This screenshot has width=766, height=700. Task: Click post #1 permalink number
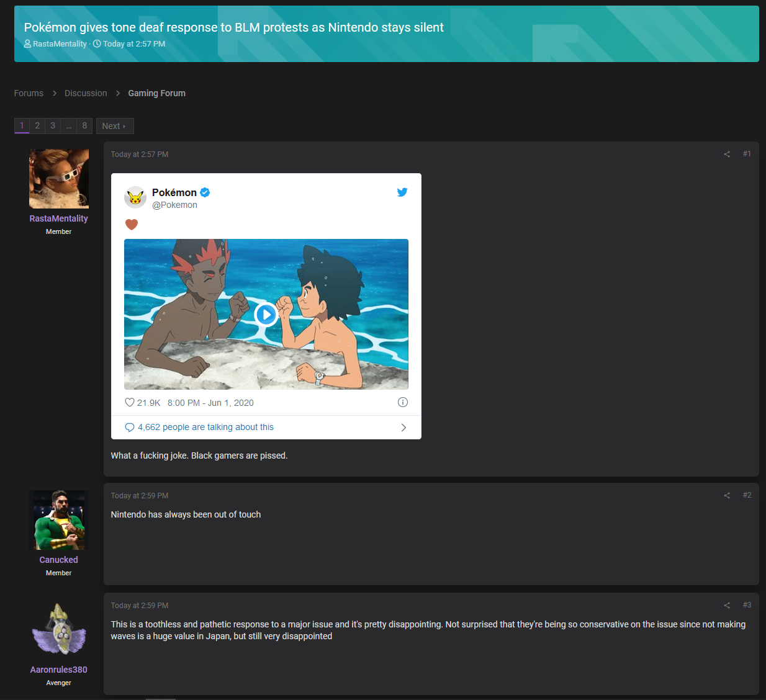point(747,154)
